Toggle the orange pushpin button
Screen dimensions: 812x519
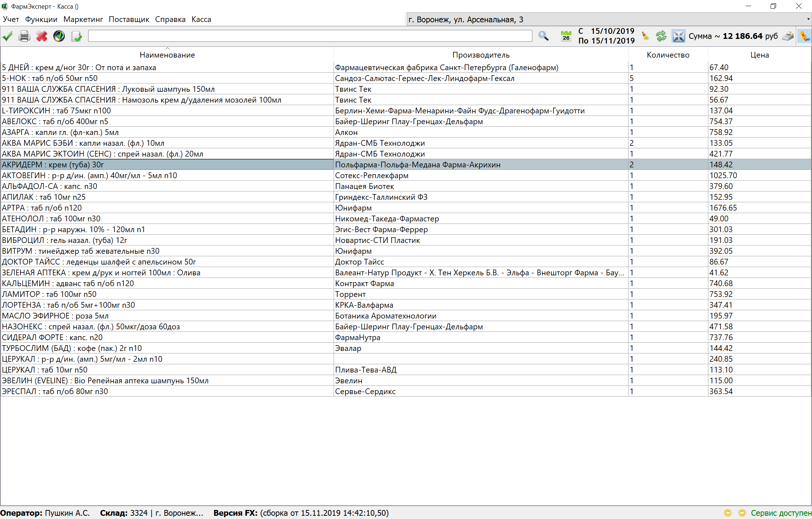tap(804, 36)
